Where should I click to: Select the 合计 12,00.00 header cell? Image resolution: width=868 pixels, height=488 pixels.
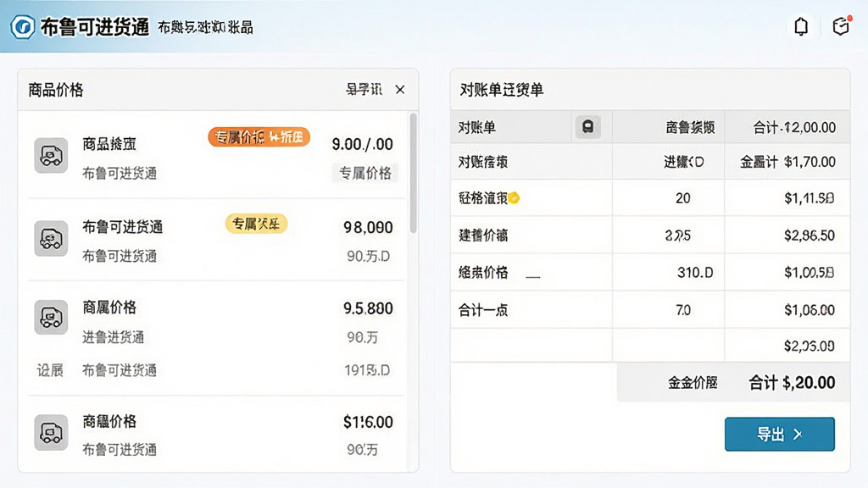(787, 127)
